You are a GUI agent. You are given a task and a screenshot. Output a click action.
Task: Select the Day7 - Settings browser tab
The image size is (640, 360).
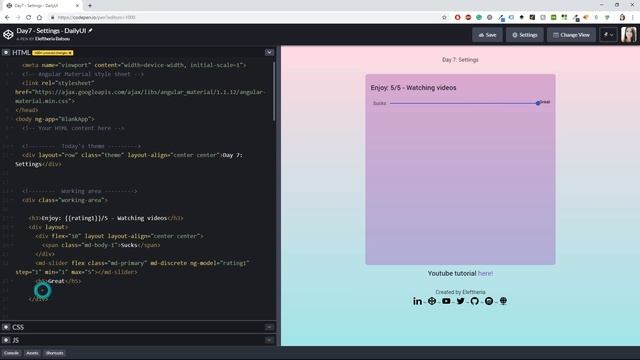coord(41,6)
